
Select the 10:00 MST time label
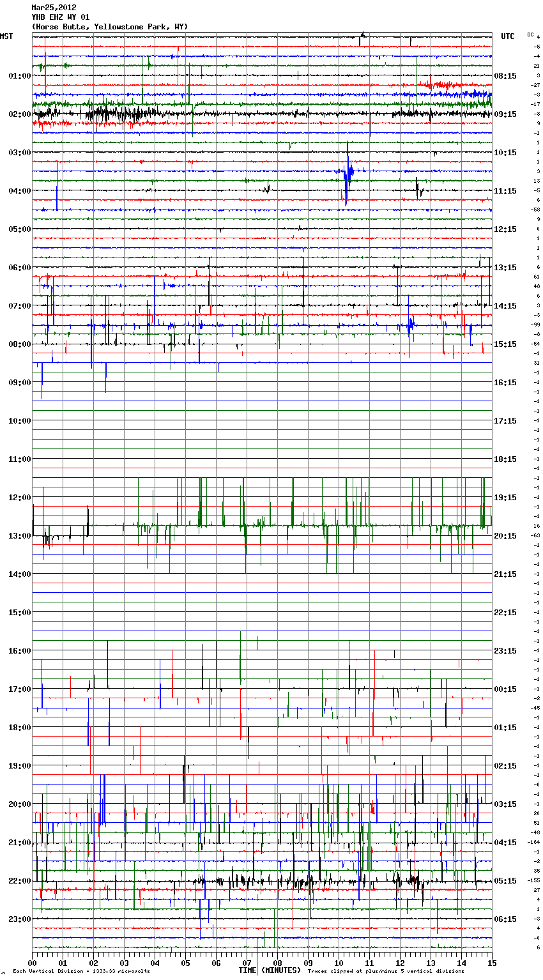click(19, 420)
